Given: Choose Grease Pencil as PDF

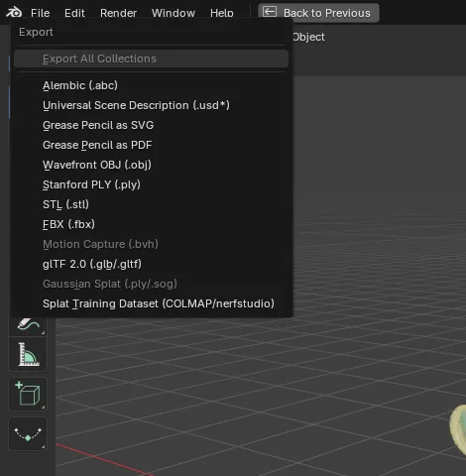Looking at the screenshot, I should [151, 145].
